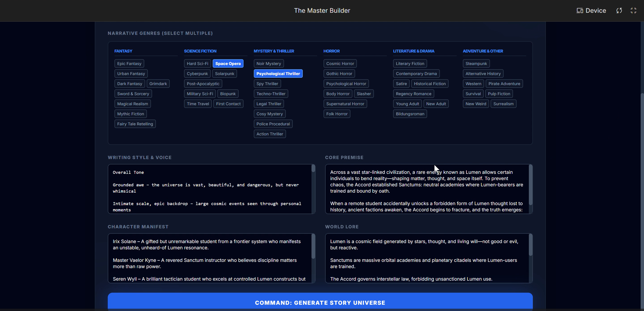This screenshot has width=644, height=311.
Task: Click the exit fullscreen icon
Action: (x=633, y=11)
